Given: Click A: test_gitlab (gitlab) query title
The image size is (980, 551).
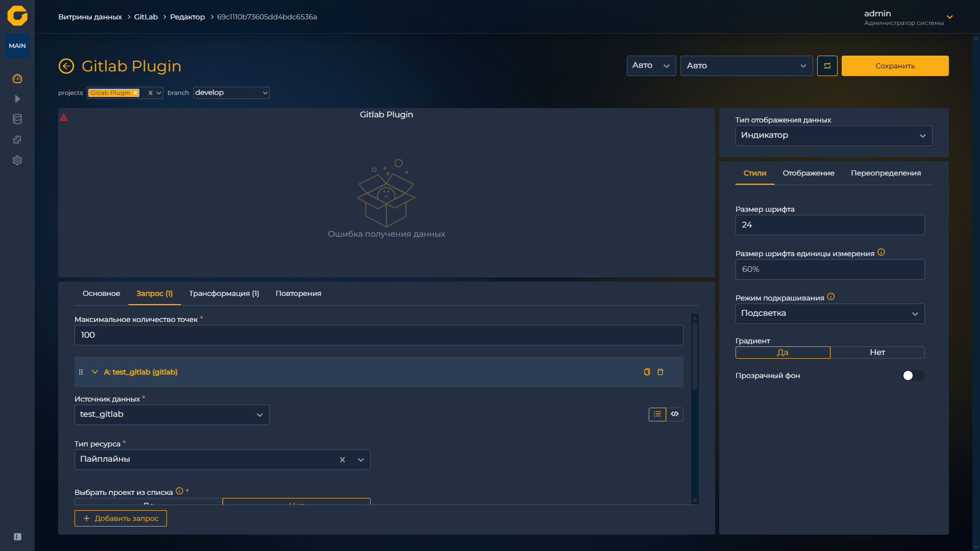Looking at the screenshot, I should (141, 372).
